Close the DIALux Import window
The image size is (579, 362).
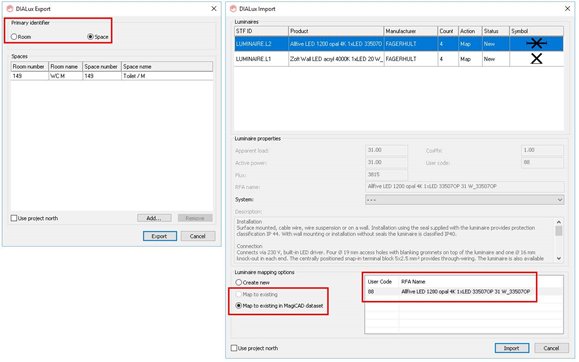click(568, 8)
